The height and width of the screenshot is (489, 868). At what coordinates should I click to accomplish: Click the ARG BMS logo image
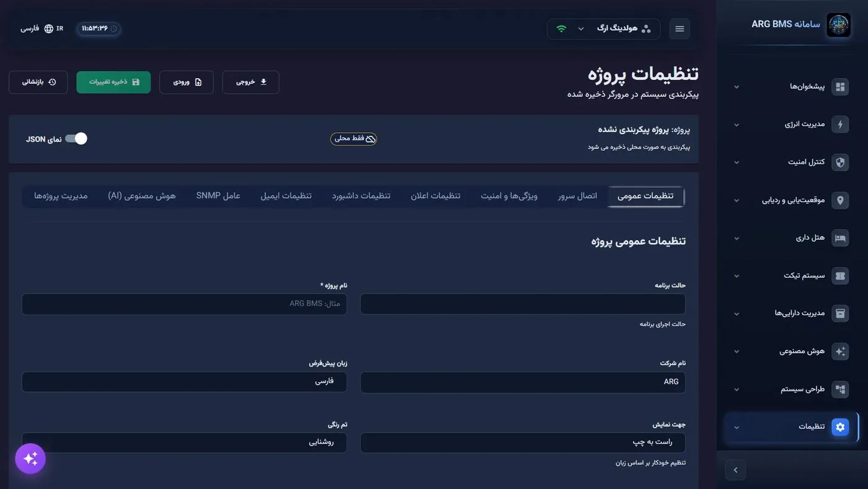click(x=838, y=25)
